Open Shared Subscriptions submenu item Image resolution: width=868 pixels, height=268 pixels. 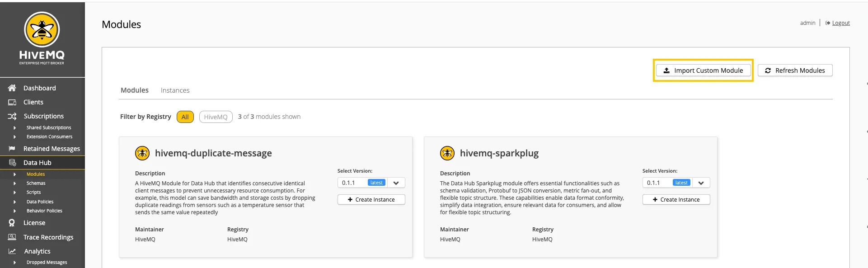click(49, 128)
